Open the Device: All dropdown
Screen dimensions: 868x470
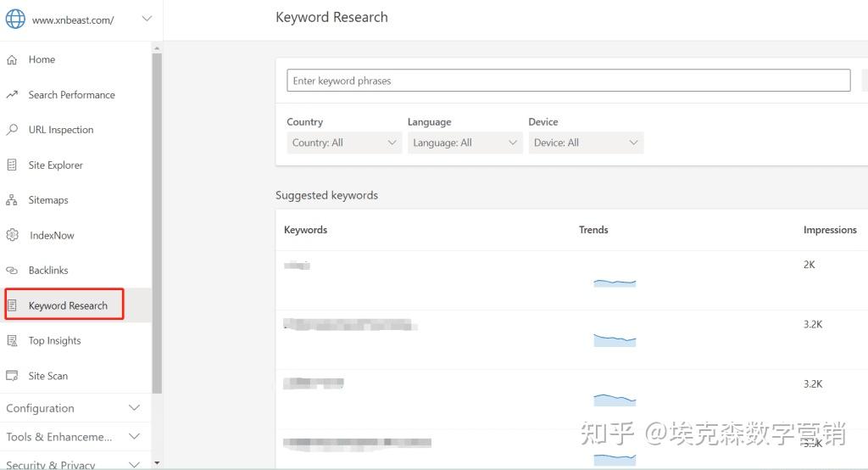click(x=586, y=143)
